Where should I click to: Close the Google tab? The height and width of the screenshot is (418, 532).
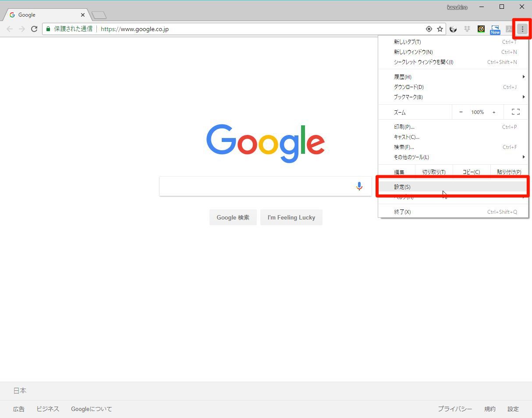83,15
